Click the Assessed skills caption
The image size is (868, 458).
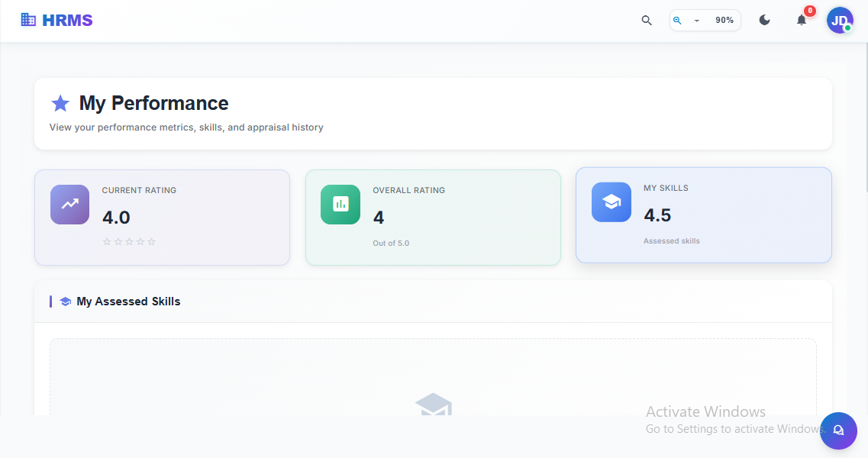[672, 241]
